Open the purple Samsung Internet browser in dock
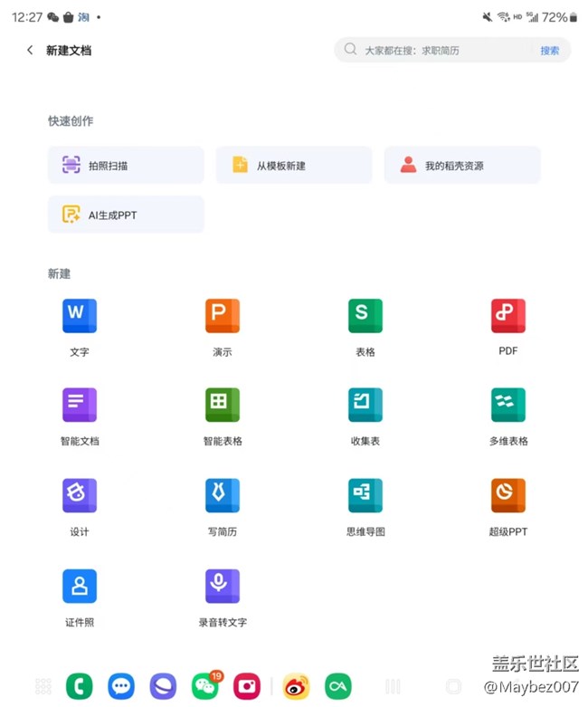This screenshot has width=588, height=707. pos(163,686)
